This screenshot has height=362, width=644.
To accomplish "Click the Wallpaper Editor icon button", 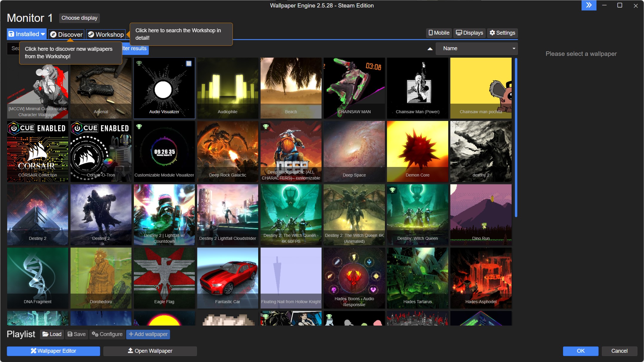I will click(x=34, y=351).
